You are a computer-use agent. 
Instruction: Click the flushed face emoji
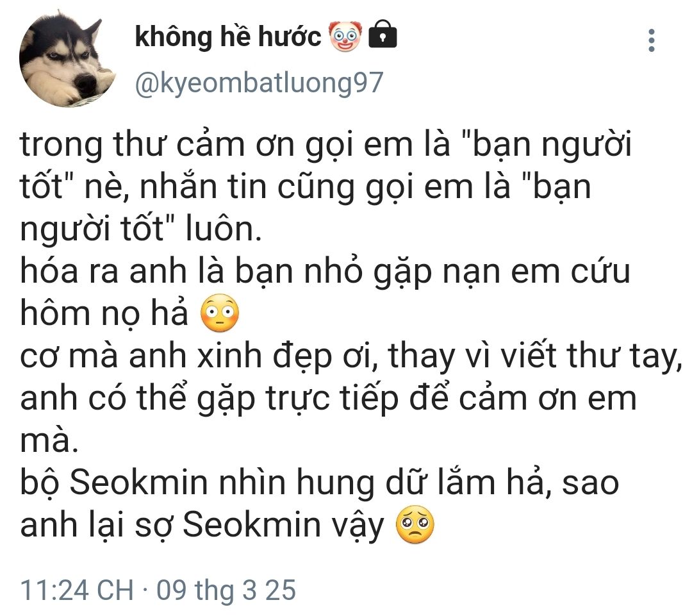tap(220, 313)
